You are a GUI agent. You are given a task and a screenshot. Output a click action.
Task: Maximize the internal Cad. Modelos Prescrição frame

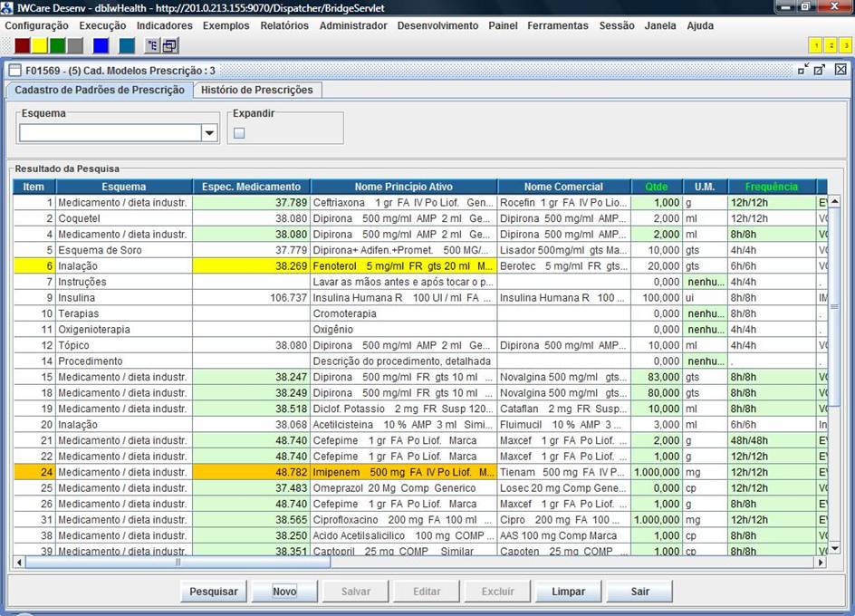point(820,70)
